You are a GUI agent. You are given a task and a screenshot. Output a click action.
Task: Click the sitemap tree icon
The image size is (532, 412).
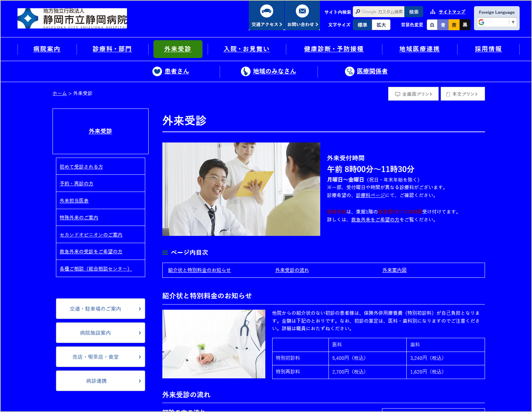433,12
